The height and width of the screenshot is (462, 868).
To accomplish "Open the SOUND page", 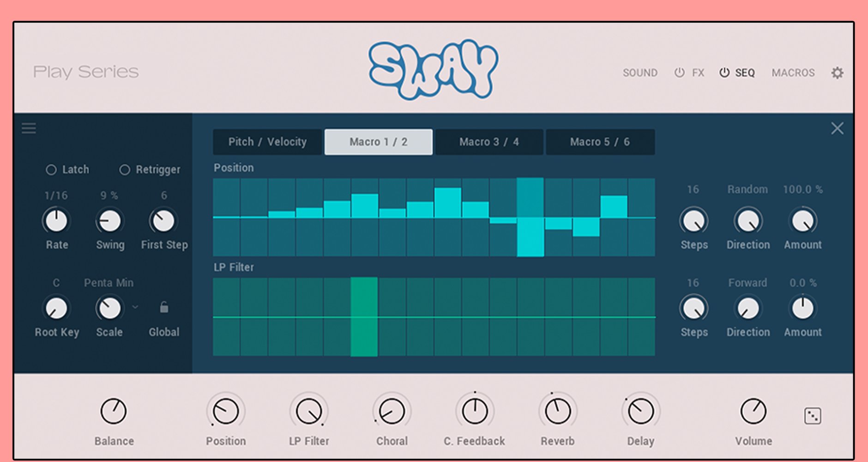I will pos(640,73).
